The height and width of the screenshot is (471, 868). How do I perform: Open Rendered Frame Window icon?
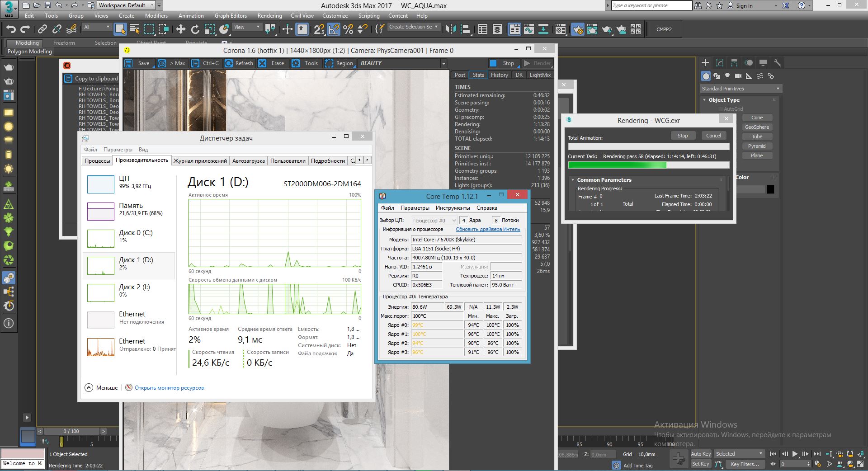click(x=592, y=29)
